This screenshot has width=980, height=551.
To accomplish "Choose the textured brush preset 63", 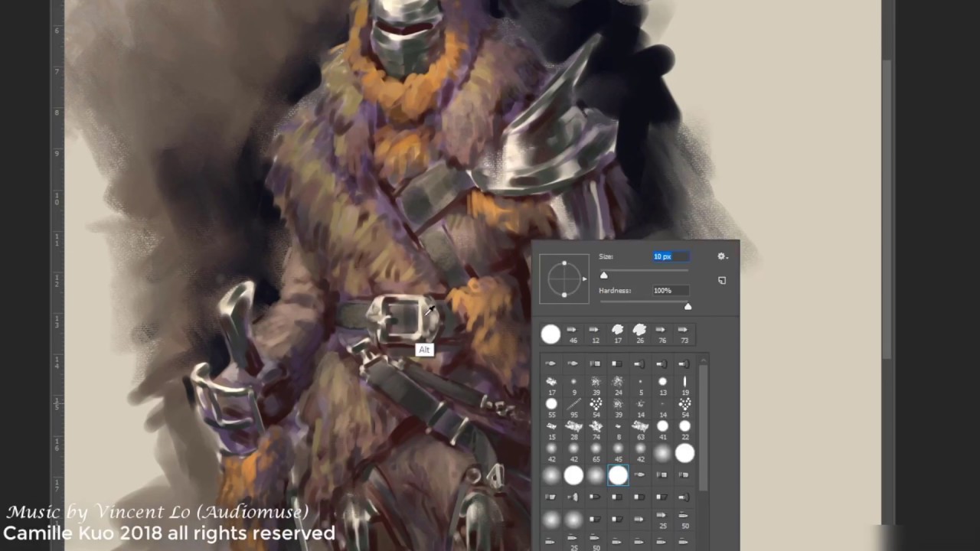I will [640, 429].
